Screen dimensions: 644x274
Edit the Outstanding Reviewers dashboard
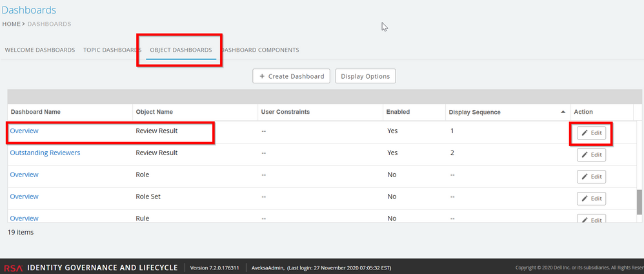(591, 154)
